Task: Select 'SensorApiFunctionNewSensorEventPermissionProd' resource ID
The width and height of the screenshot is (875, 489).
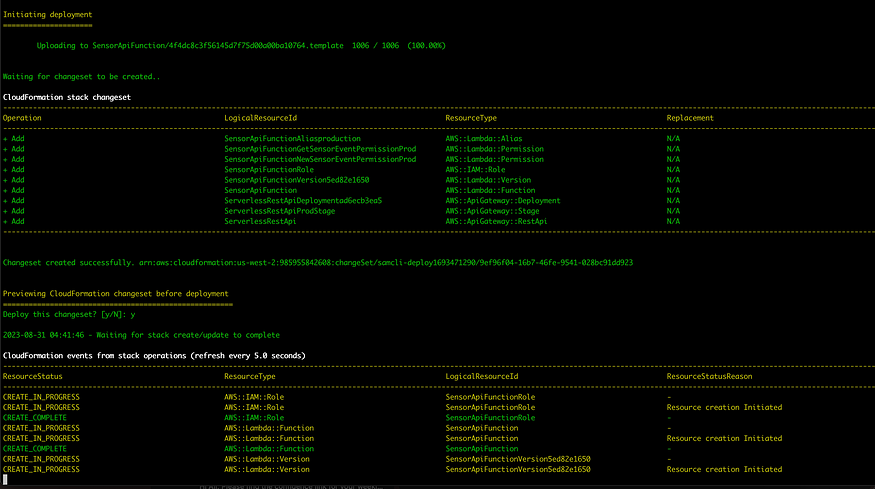Action: coord(320,159)
